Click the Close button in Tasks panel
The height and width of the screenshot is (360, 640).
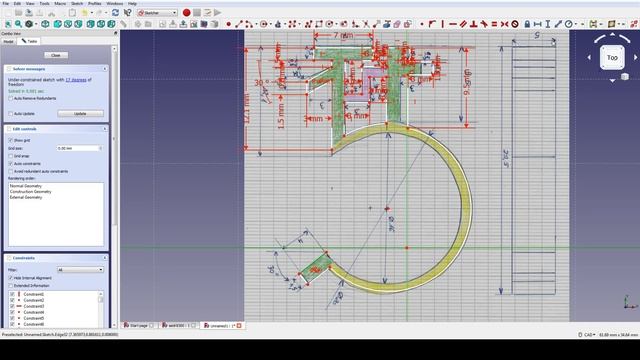click(x=56, y=55)
